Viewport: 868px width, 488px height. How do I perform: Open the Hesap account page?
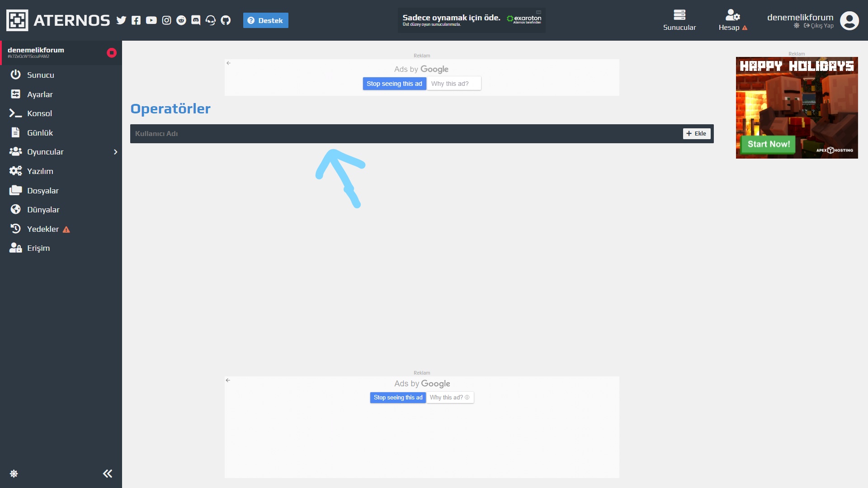pyautogui.click(x=732, y=20)
